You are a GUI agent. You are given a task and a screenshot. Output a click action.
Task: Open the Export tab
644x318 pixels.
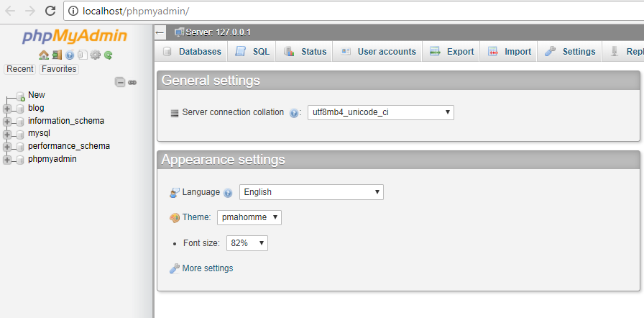click(451, 52)
